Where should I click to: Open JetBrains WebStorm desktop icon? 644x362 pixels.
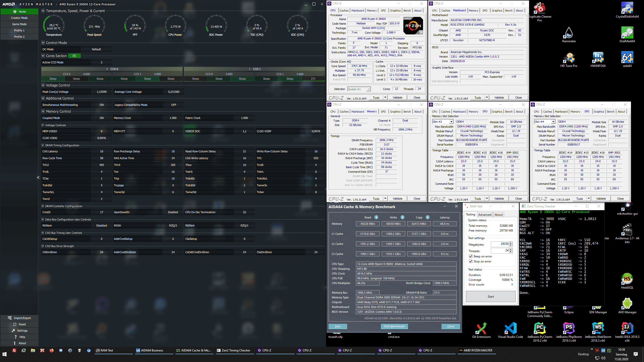point(598,332)
